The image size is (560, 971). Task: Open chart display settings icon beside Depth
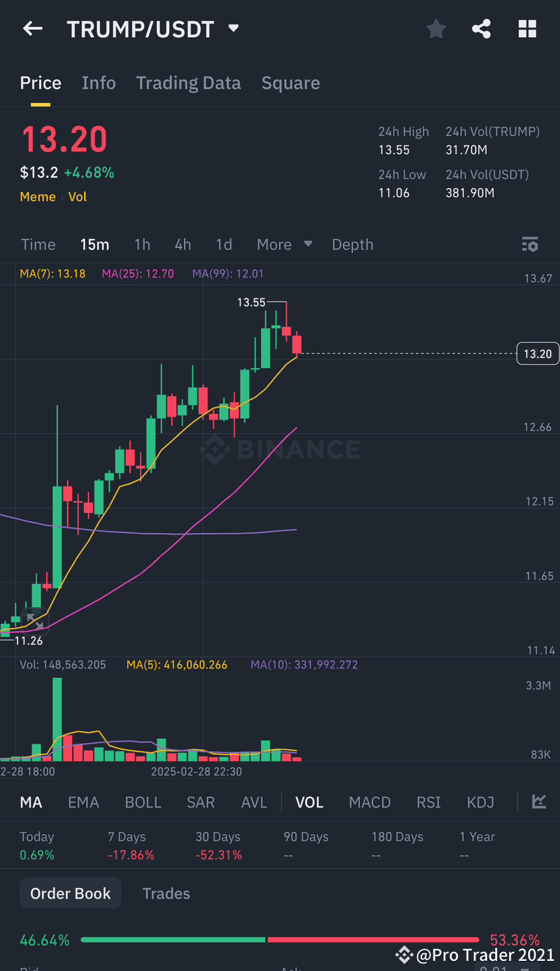[x=530, y=244]
